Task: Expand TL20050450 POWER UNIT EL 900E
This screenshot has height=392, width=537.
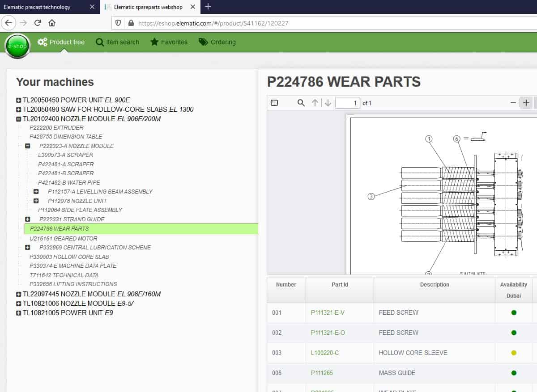Action: coord(19,100)
